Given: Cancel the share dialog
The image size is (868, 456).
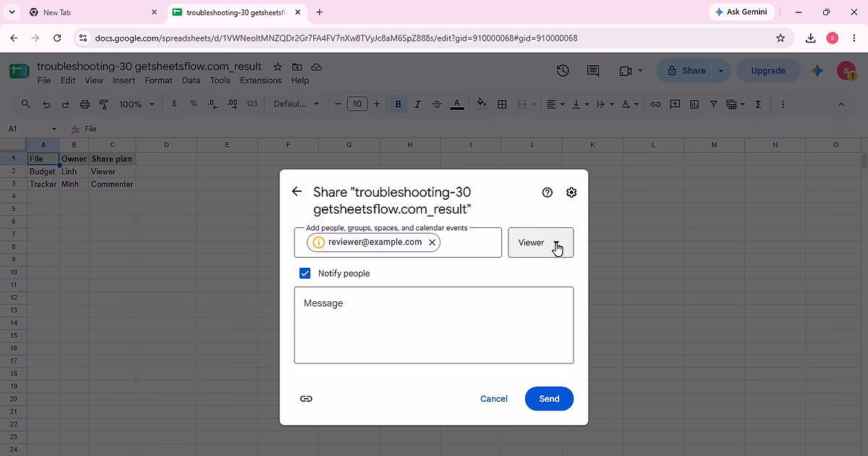Looking at the screenshot, I should (x=494, y=399).
